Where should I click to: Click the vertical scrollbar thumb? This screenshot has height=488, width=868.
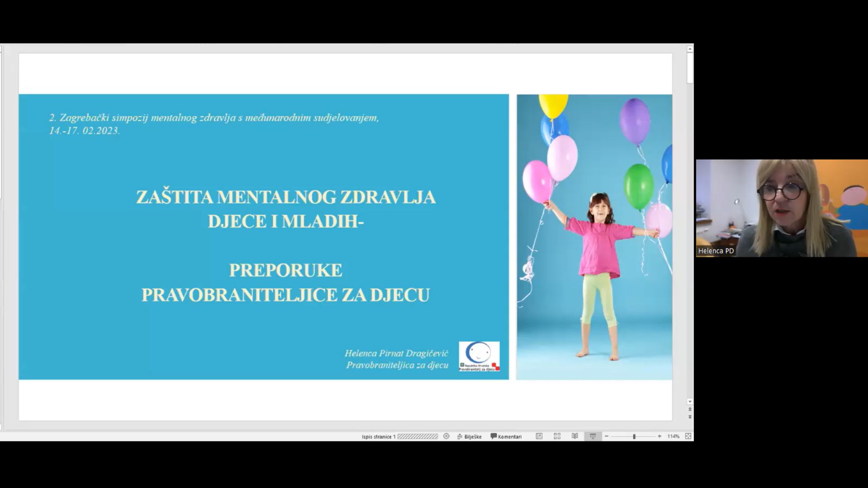tap(690, 68)
